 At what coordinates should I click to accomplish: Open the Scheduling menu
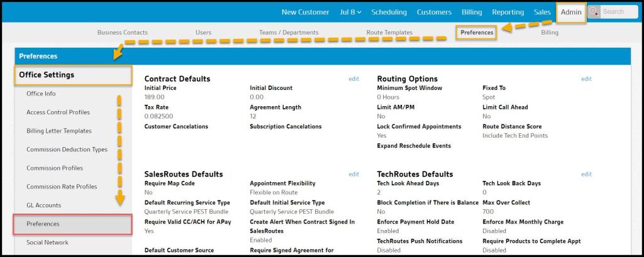pos(389,12)
